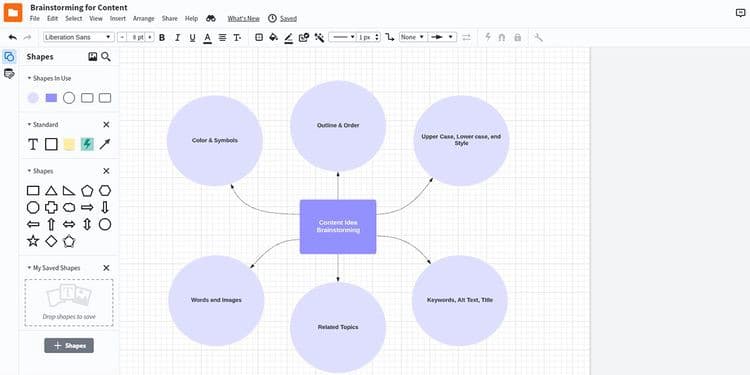Select the yellow note shape

tap(69, 144)
